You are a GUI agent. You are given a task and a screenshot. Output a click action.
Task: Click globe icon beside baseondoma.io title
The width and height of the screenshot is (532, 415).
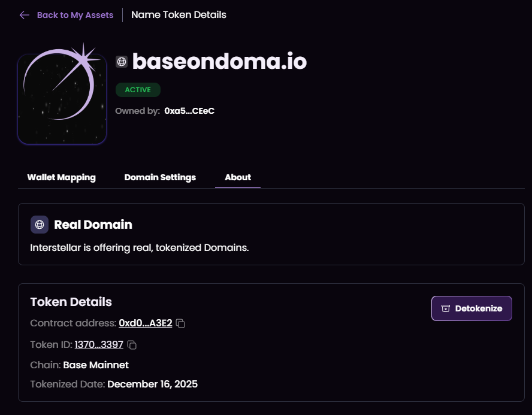(x=122, y=62)
